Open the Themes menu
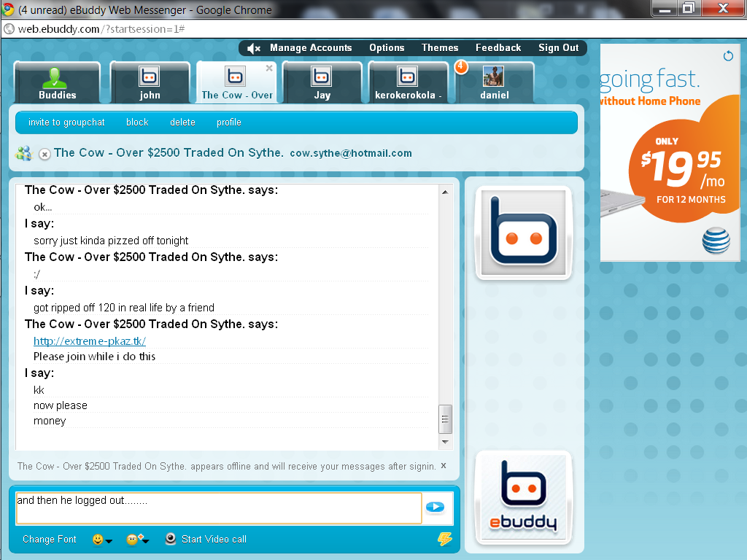The width and height of the screenshot is (747, 560). (440, 47)
